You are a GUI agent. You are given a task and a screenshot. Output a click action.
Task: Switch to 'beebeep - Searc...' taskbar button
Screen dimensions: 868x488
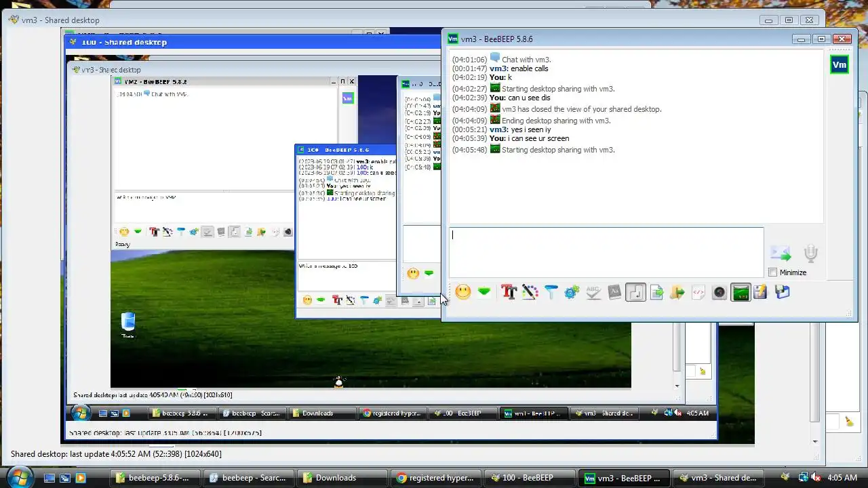pos(249,478)
